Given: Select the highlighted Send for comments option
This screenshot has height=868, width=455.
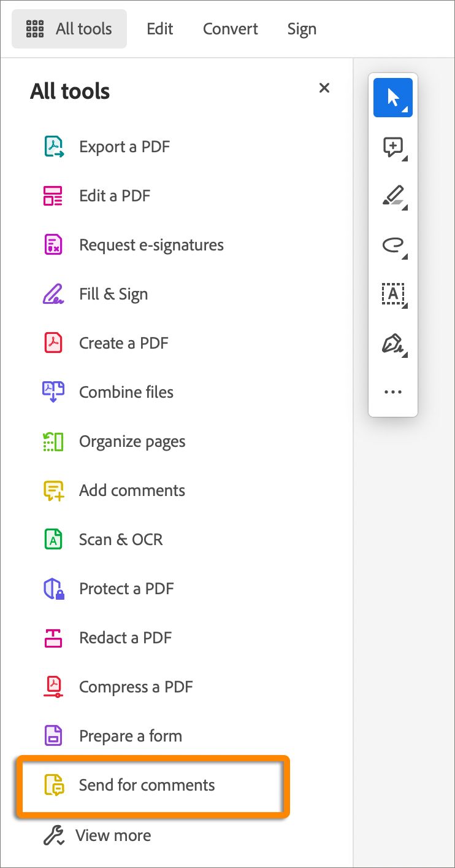Looking at the screenshot, I should coord(147,785).
